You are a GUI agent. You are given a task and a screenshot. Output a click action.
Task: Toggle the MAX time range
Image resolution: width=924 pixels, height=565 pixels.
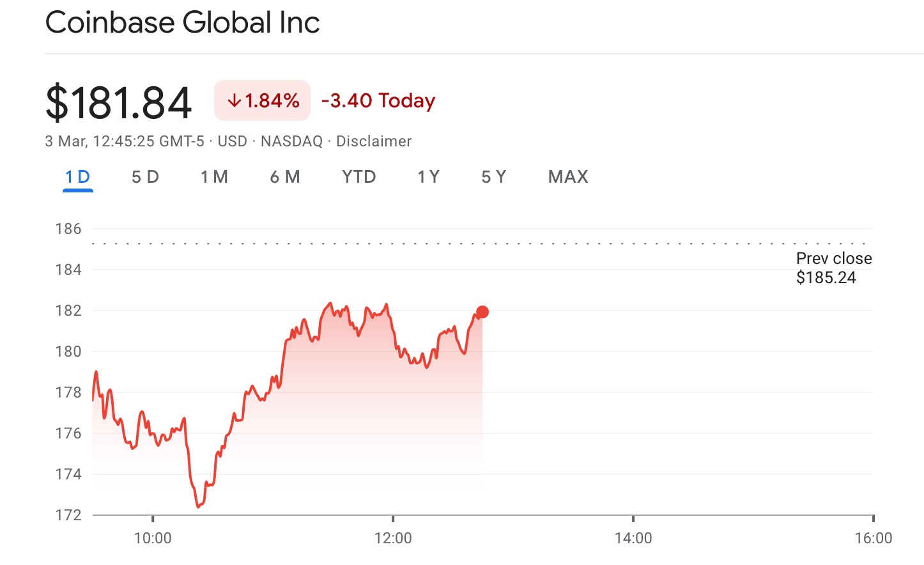(x=567, y=177)
